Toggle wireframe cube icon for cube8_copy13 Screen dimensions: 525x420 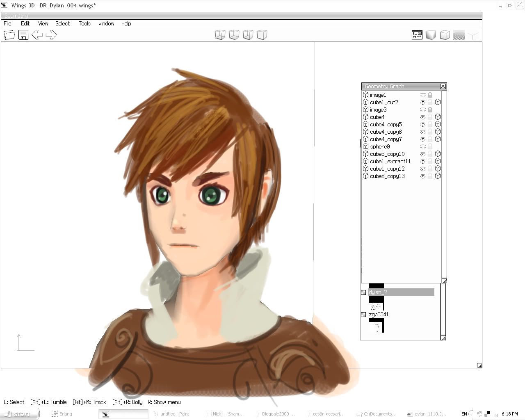[438, 176]
